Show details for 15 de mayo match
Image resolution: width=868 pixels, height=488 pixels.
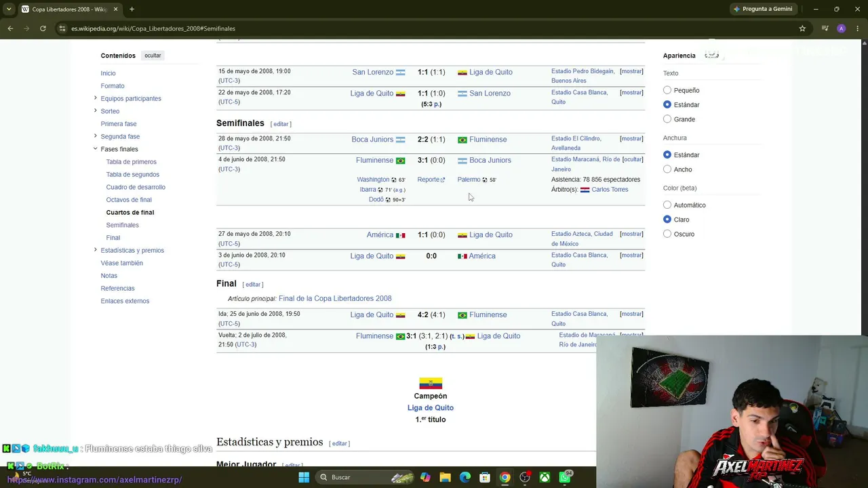[x=631, y=71]
